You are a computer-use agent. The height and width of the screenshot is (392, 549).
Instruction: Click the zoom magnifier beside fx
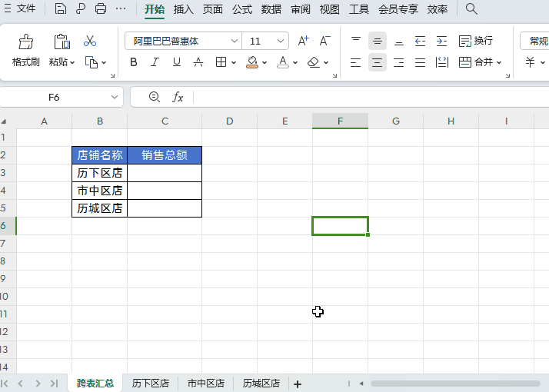(155, 97)
